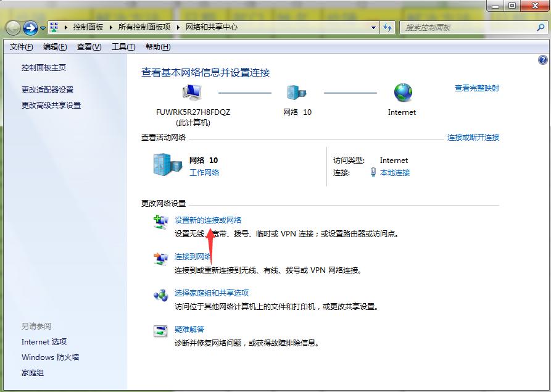Click the 连接或断开连接 link
This screenshot has height=392, width=551.
pos(473,137)
